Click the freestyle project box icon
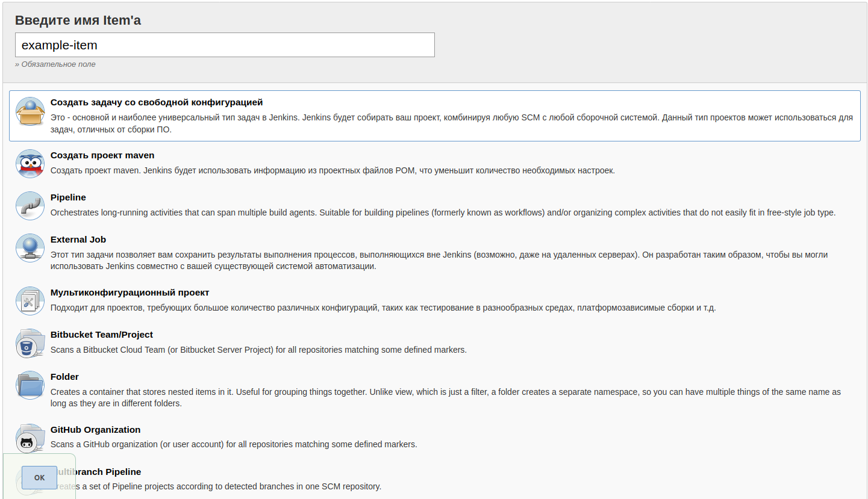Image resolution: width=868 pixels, height=499 pixels. [x=30, y=112]
